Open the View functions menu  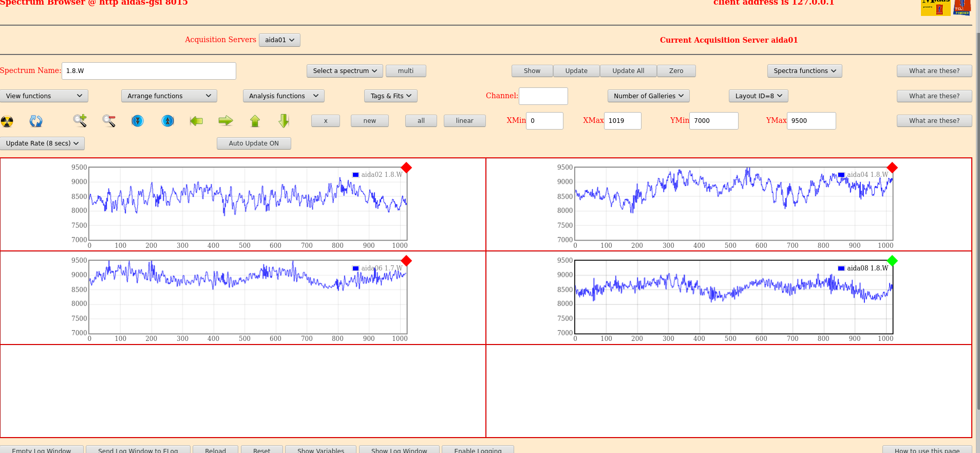coord(44,96)
